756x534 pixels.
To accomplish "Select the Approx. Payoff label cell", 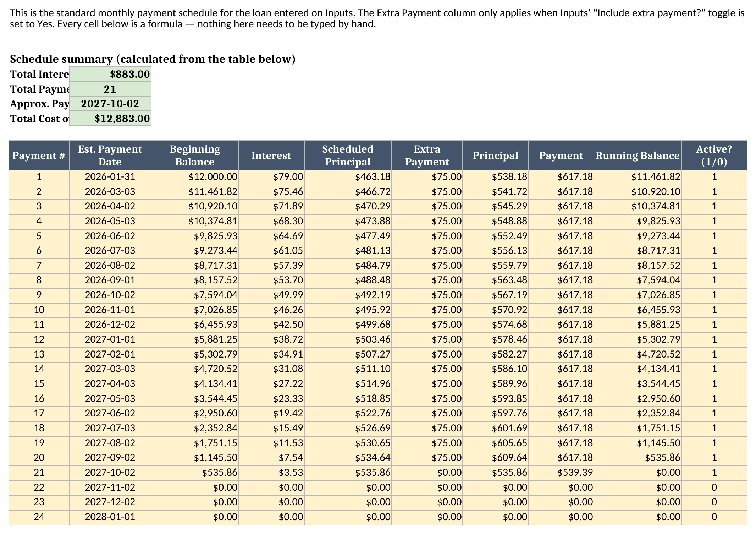I will pyautogui.click(x=39, y=104).
